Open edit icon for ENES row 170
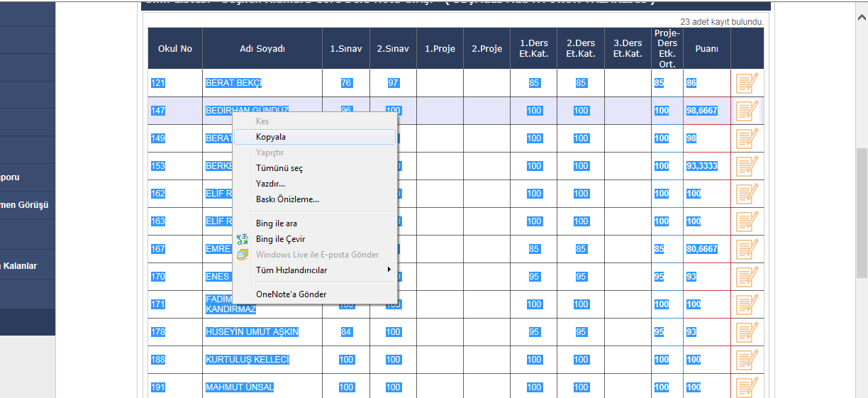The height and width of the screenshot is (398, 868). [x=747, y=277]
